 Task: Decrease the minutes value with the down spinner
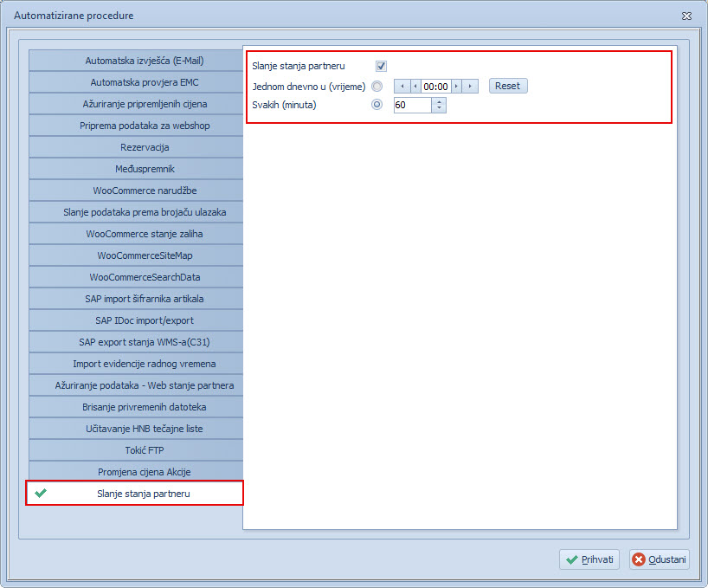pos(439,109)
